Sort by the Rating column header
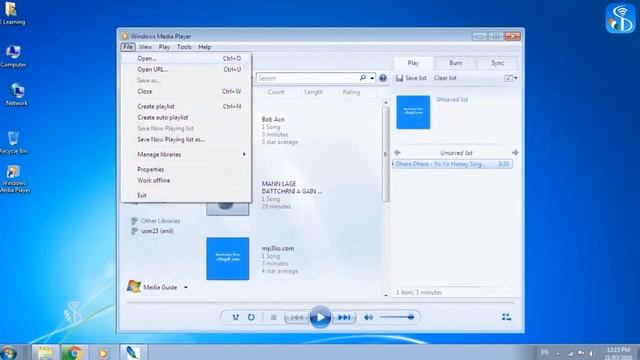 (351, 92)
